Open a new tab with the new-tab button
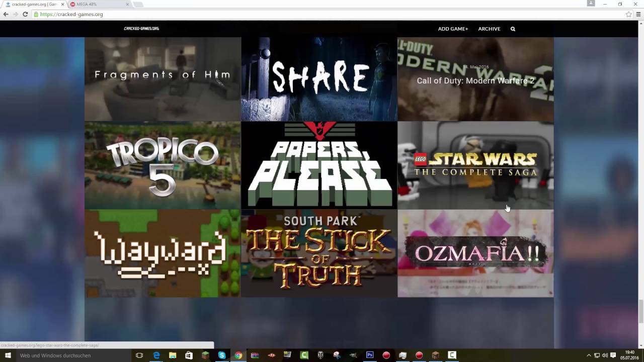The height and width of the screenshot is (362, 644). tap(138, 5)
